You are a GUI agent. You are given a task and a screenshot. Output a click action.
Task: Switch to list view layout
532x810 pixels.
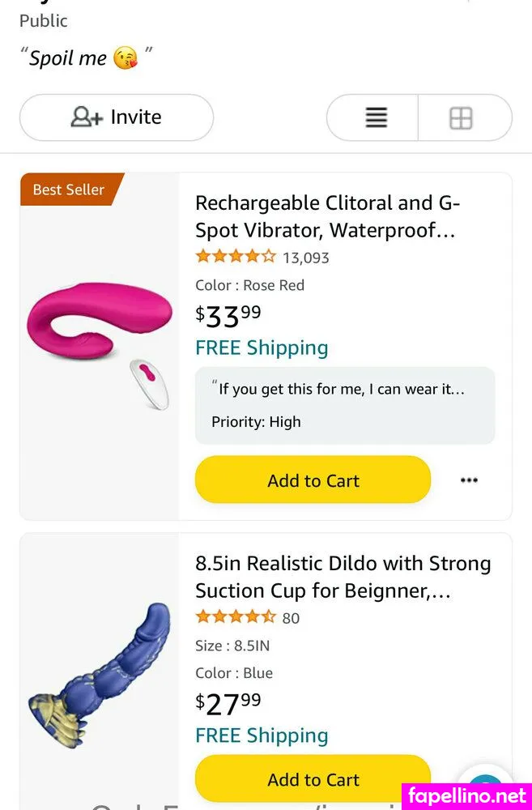click(375, 118)
